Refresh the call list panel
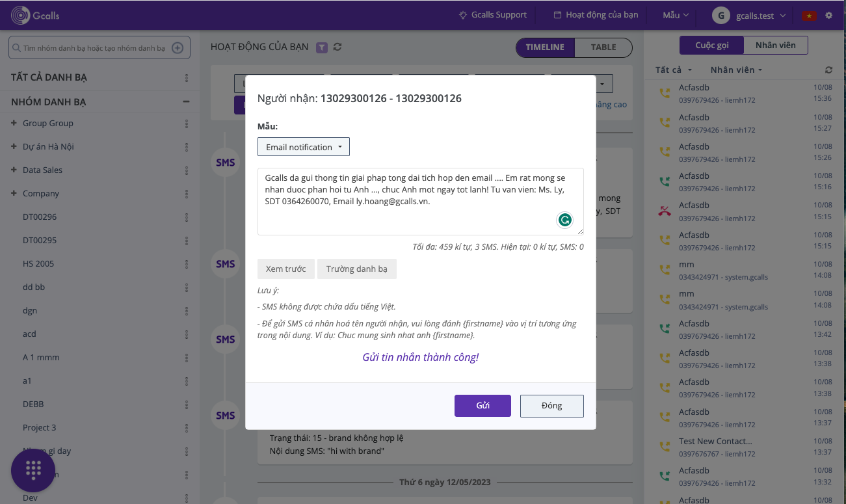The image size is (846, 504). [x=828, y=70]
